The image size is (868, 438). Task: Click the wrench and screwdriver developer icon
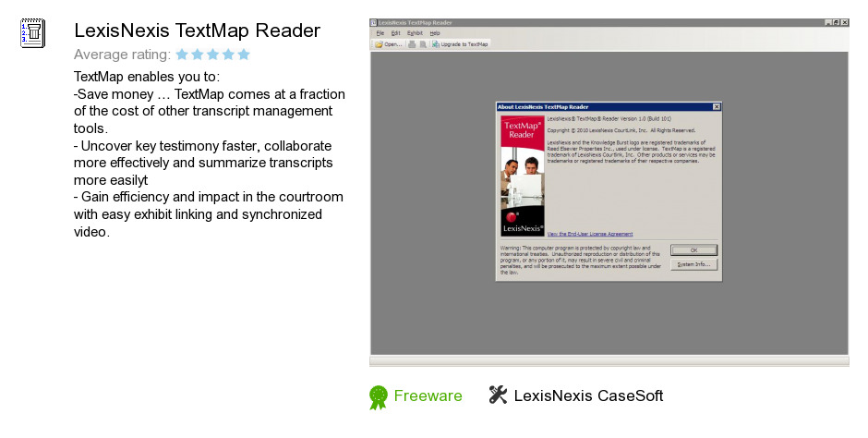tap(498, 395)
